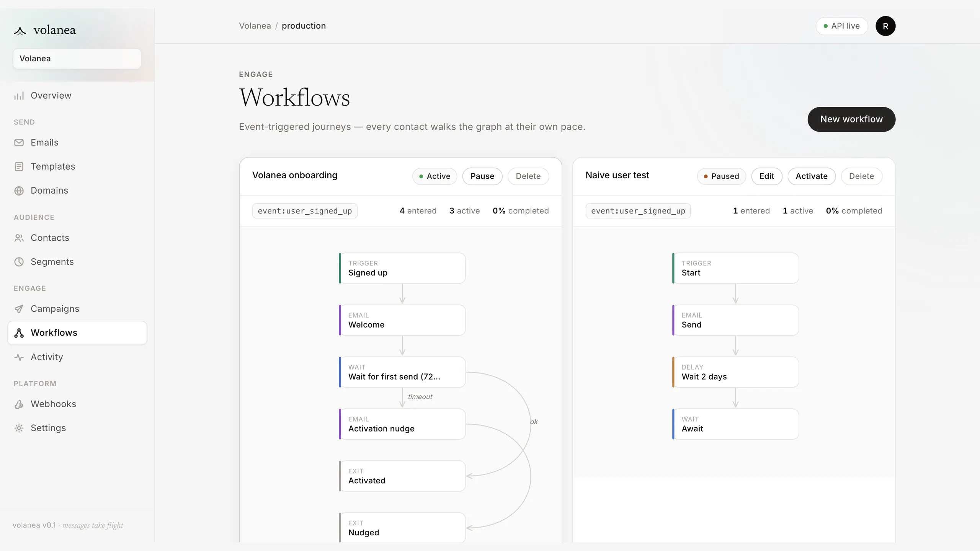
Task: Click the Workflows branch icon
Action: click(19, 333)
